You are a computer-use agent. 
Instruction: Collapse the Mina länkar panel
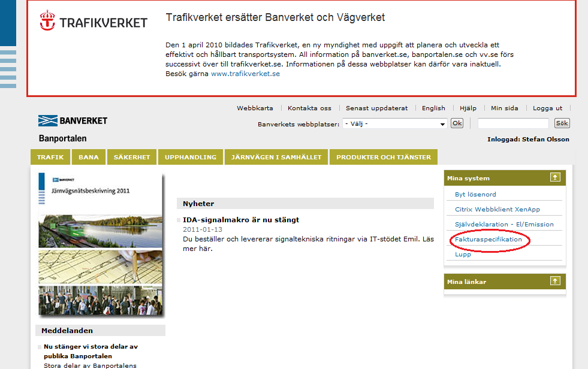(555, 281)
